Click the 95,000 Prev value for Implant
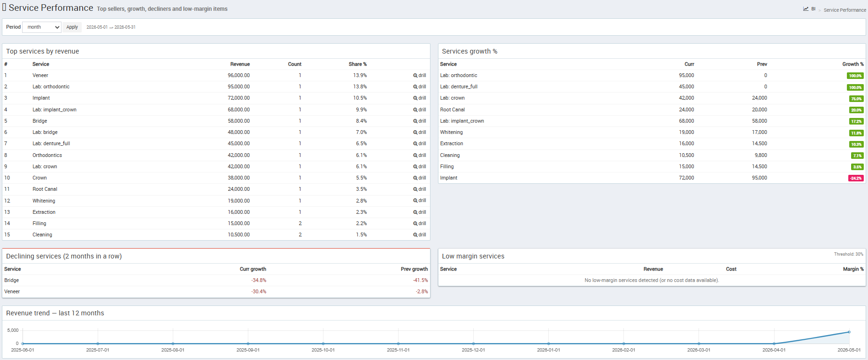 760,178
